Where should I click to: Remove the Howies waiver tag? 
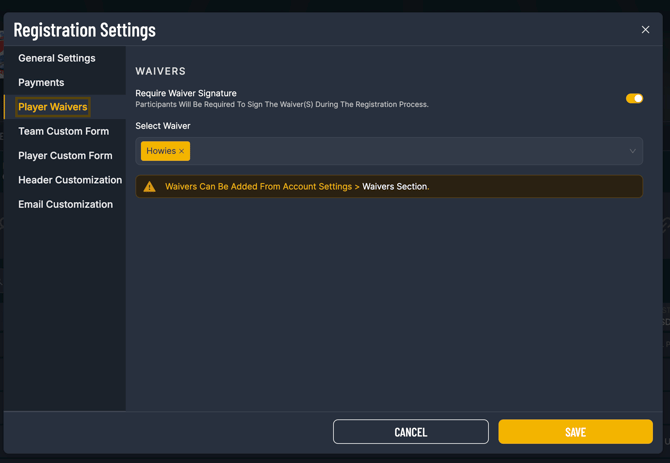point(182,151)
